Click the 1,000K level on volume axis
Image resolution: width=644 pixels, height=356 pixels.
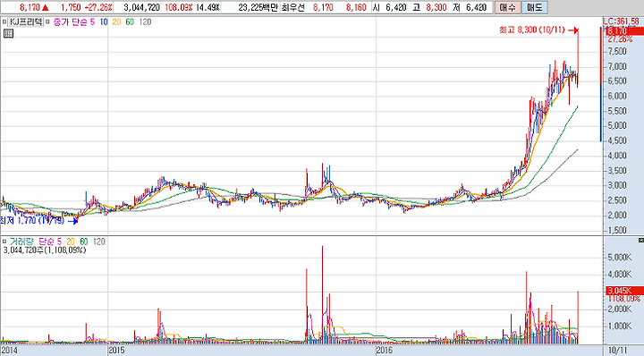point(619,326)
